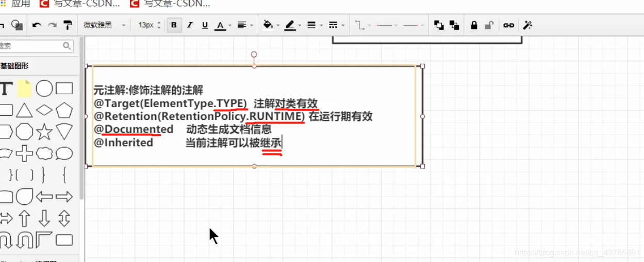Select the up arrow shape
This screenshot has width=644, height=262.
(x=24, y=218)
